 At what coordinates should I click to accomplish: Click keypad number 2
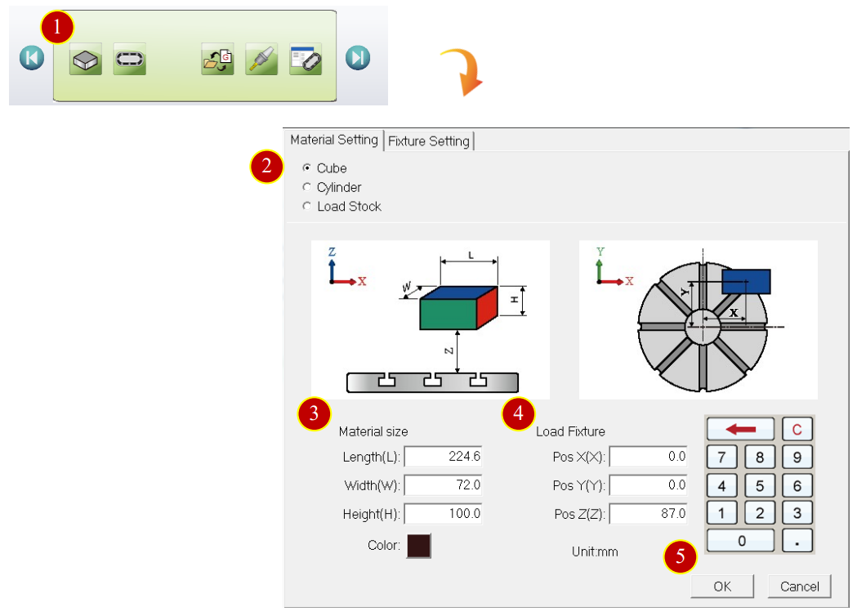tap(759, 513)
